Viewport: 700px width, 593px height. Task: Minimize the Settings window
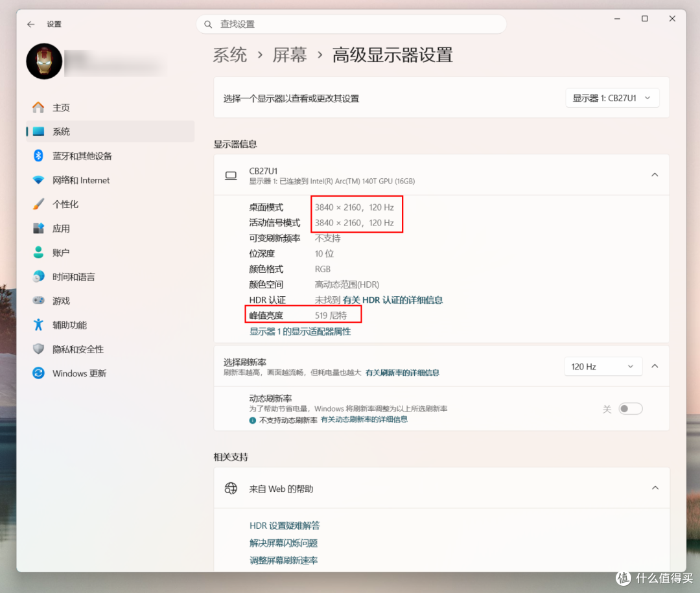coord(618,19)
